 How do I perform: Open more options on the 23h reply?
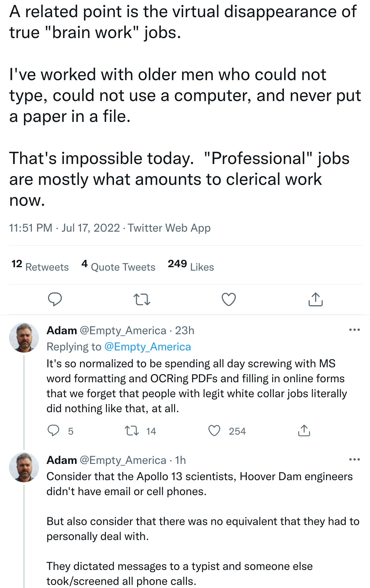354,330
